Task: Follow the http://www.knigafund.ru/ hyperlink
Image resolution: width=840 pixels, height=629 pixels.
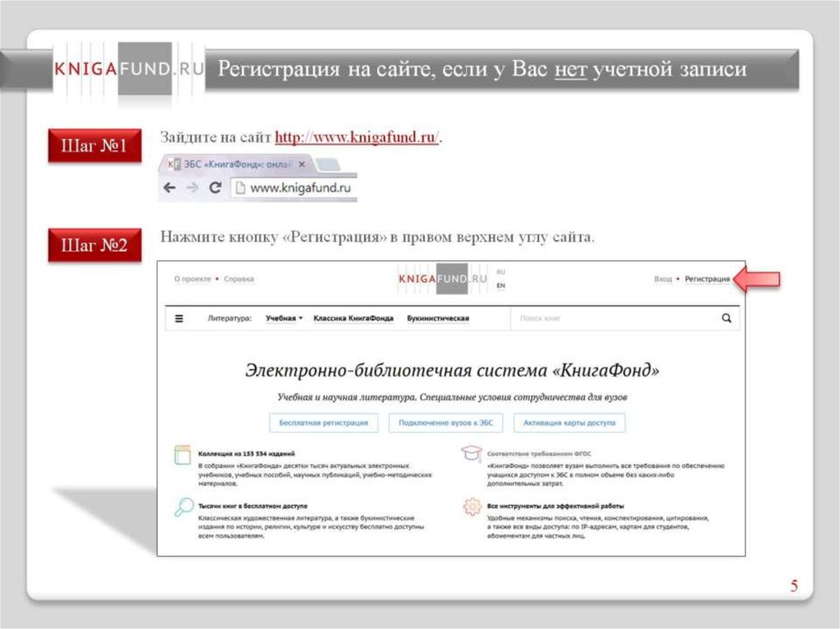Action: [357, 138]
